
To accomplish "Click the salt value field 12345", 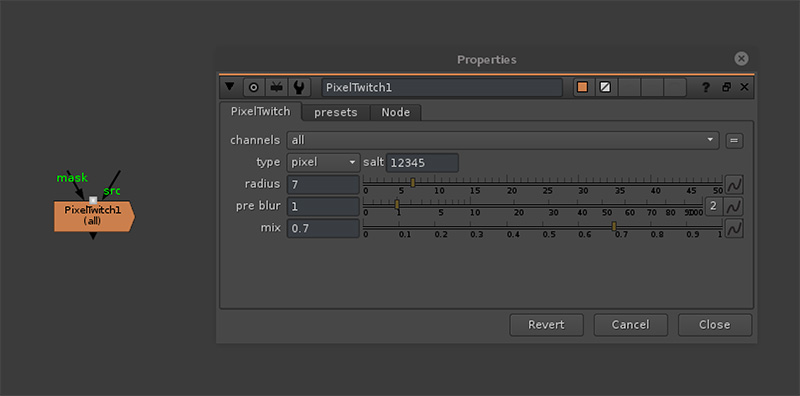I will pyautogui.click(x=422, y=163).
